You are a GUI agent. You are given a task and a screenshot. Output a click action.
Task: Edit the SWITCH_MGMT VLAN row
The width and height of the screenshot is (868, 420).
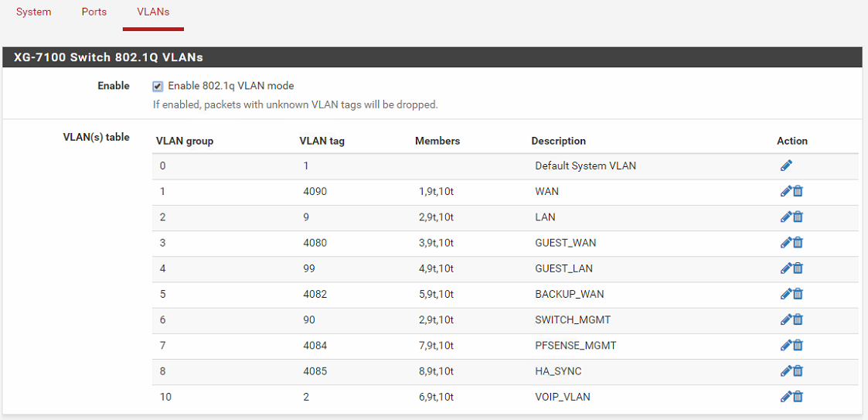[786, 319]
